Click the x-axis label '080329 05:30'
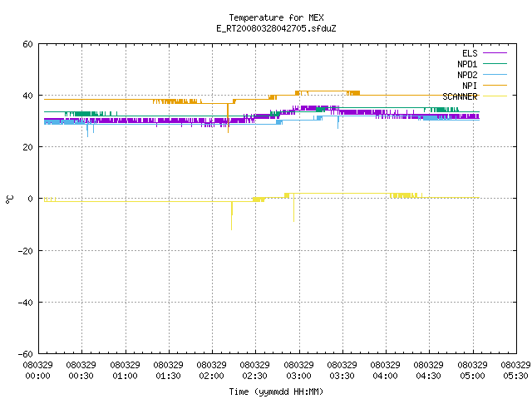This screenshot has height=399, width=532. point(515,371)
